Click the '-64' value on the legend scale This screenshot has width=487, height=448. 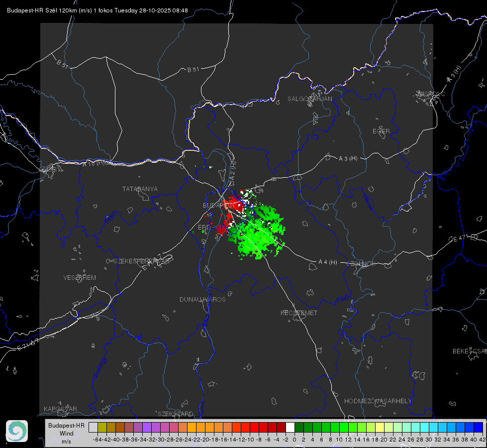(x=97, y=440)
